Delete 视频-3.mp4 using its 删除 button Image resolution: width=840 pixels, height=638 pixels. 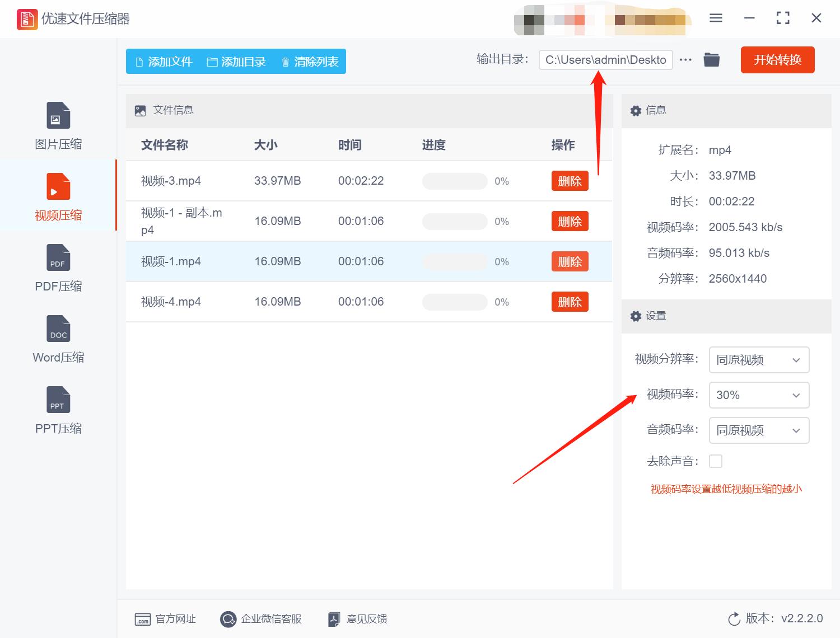[x=570, y=181]
